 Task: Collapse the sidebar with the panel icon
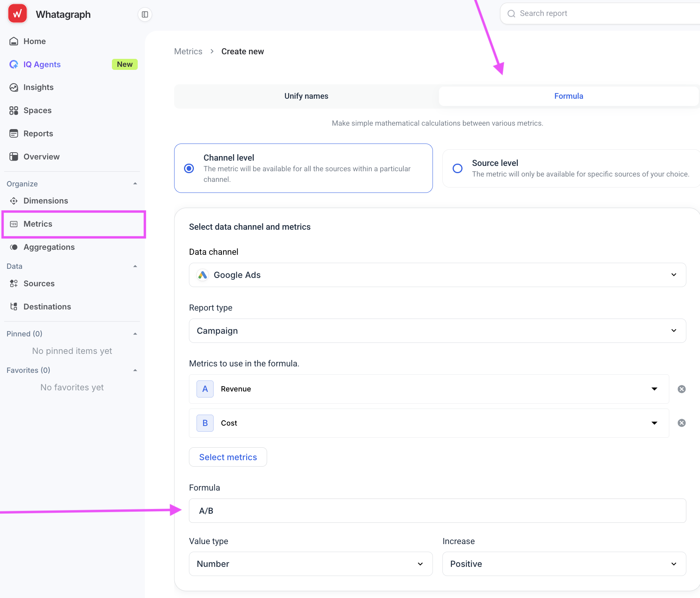point(145,14)
